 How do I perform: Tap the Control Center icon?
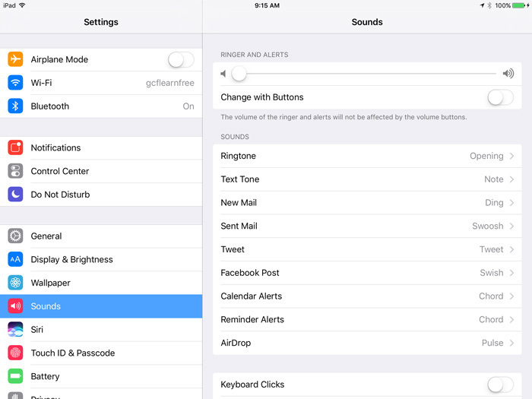[15, 171]
